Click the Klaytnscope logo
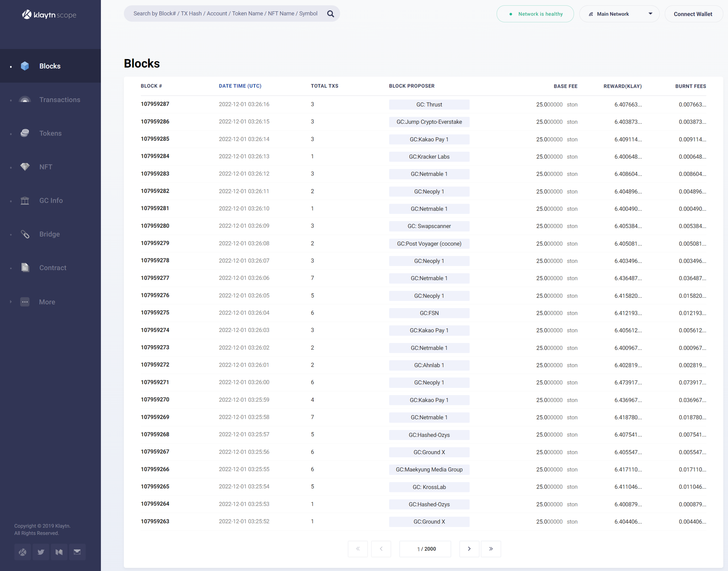Image resolution: width=728 pixels, height=571 pixels. 50,15
